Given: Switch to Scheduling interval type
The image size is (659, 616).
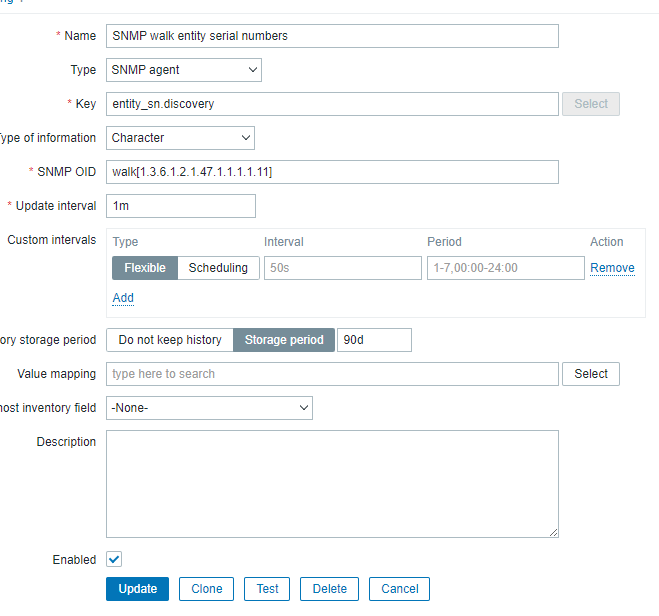Looking at the screenshot, I should click(219, 268).
